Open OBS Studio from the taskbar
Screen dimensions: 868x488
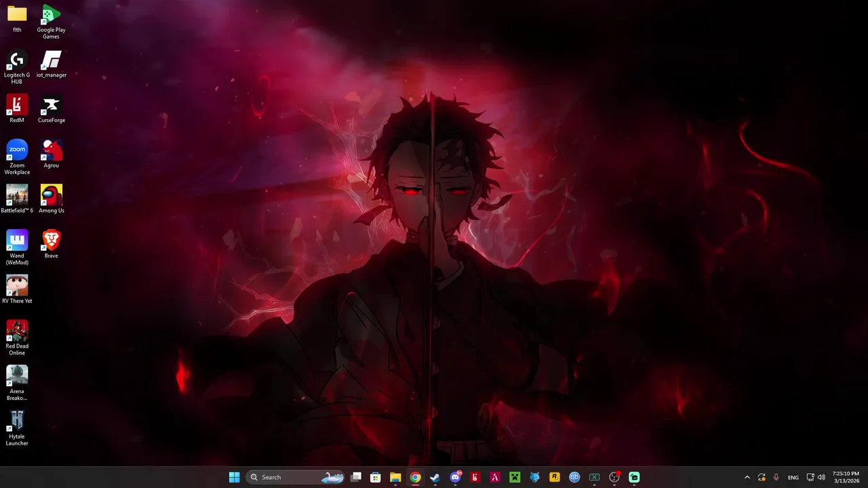click(614, 477)
